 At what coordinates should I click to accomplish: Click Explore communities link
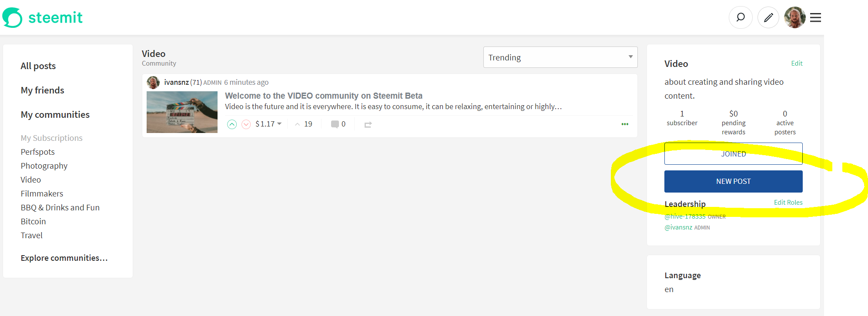pos(64,258)
